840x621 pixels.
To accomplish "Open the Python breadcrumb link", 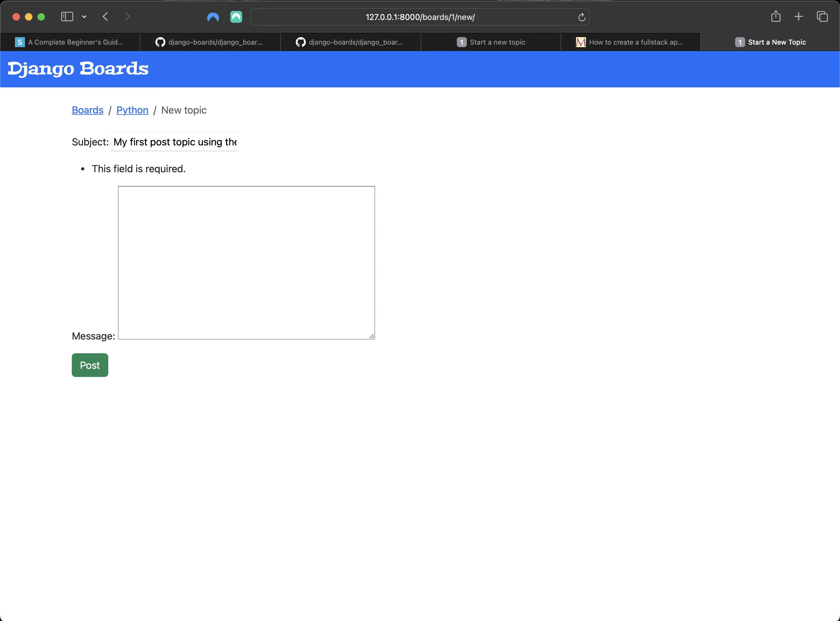I will [x=132, y=110].
